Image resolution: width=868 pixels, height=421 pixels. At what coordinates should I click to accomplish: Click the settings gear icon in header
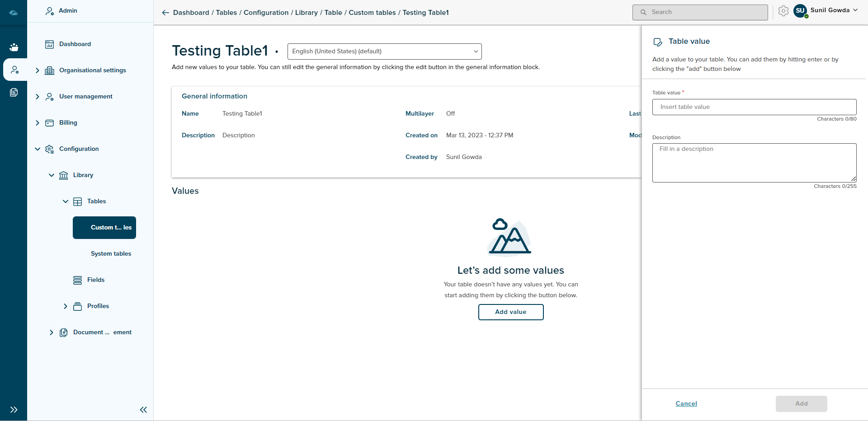tap(783, 11)
